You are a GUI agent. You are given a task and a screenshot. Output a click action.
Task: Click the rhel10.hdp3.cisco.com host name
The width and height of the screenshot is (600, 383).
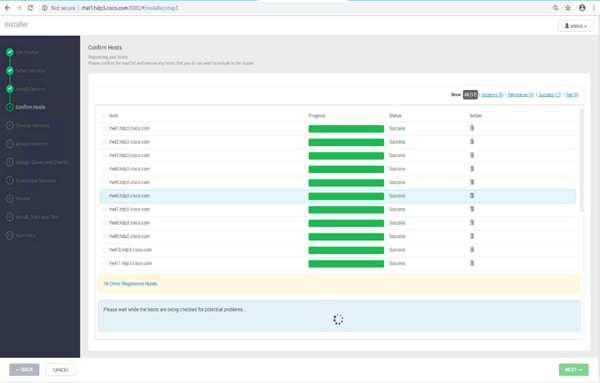click(x=130, y=250)
